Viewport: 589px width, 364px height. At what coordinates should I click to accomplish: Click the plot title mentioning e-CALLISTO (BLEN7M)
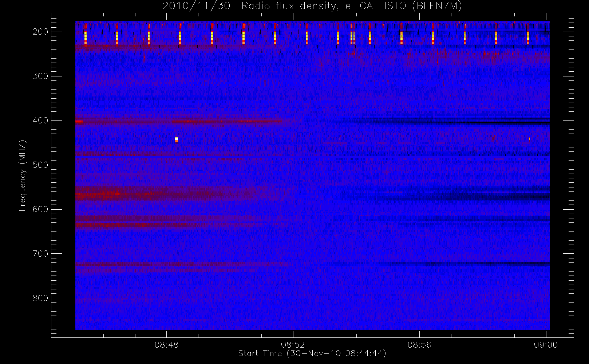click(x=312, y=6)
